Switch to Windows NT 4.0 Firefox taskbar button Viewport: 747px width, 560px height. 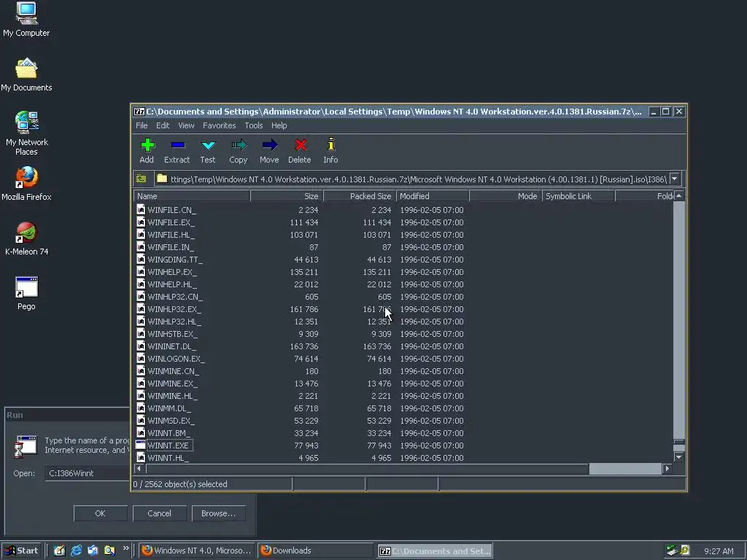(x=196, y=551)
